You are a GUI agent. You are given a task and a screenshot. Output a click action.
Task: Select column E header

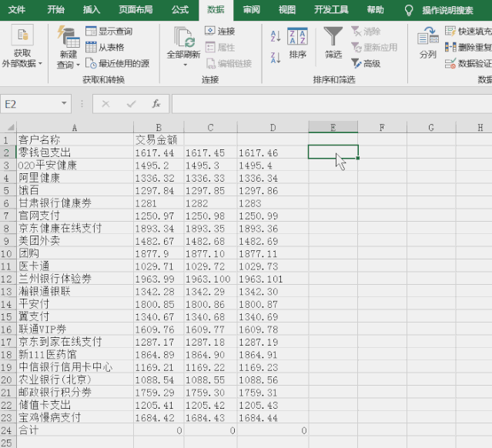pos(333,127)
